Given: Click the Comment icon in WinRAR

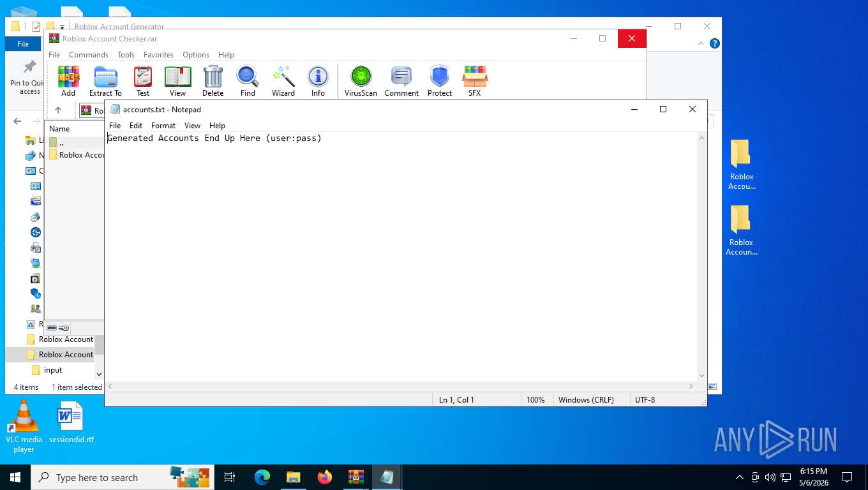Looking at the screenshot, I should click(x=401, y=81).
